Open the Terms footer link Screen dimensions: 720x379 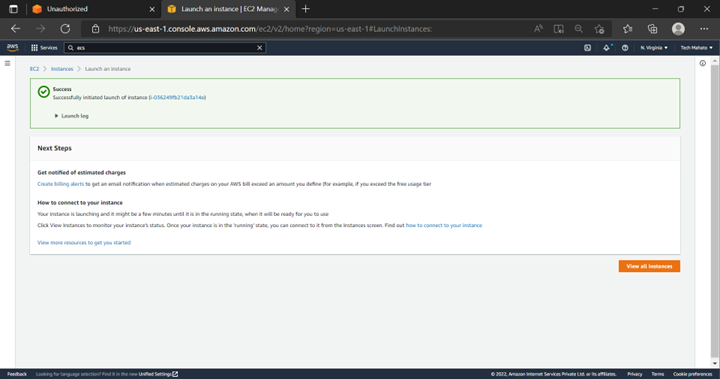click(x=658, y=374)
